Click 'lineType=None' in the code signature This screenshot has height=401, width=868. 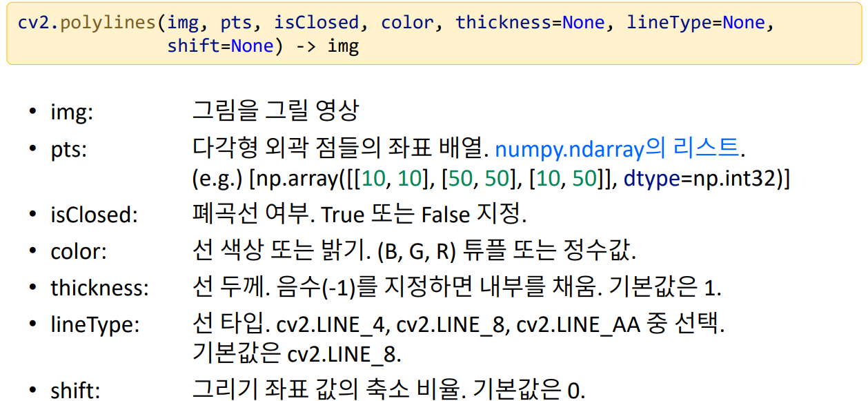click(696, 23)
